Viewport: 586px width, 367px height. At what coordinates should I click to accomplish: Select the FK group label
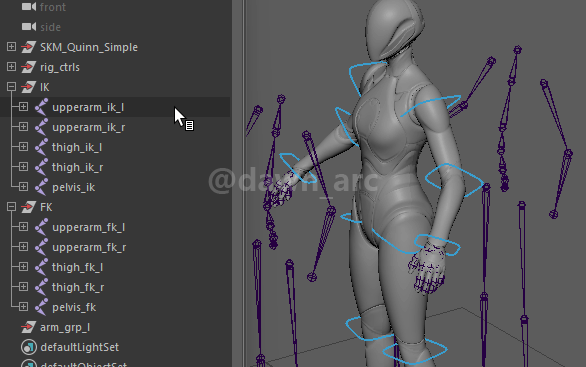(46, 207)
